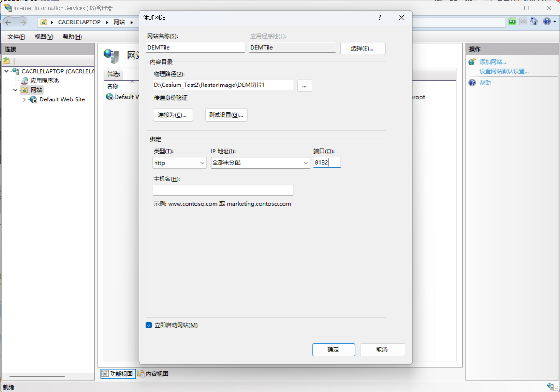Click the 测试设置(G)... button
This screenshot has width=560, height=392.
point(226,115)
